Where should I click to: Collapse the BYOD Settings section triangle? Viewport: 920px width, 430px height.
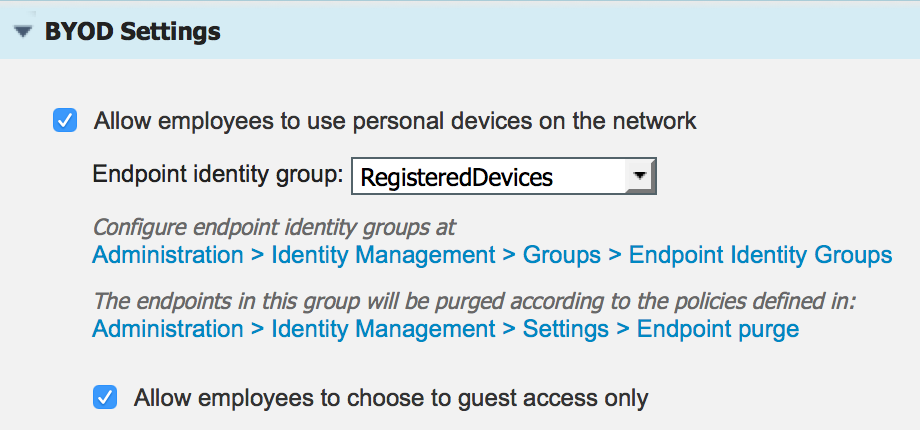tap(23, 32)
